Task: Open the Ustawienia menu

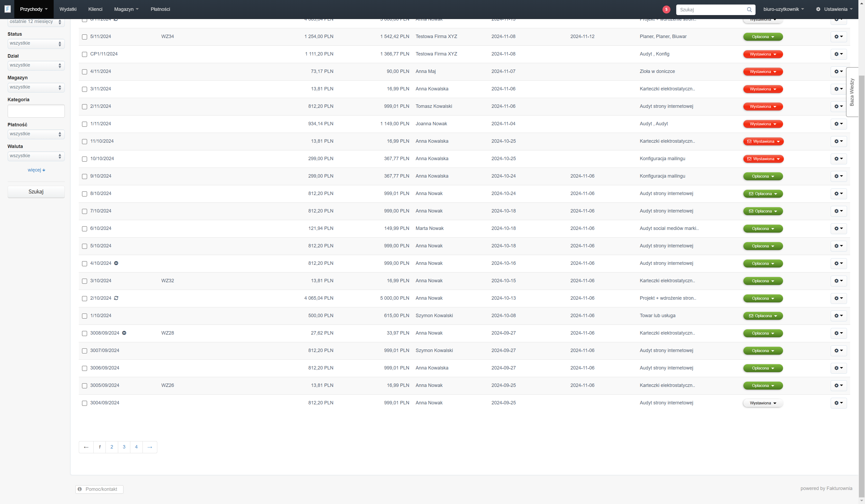Action: 834,9
